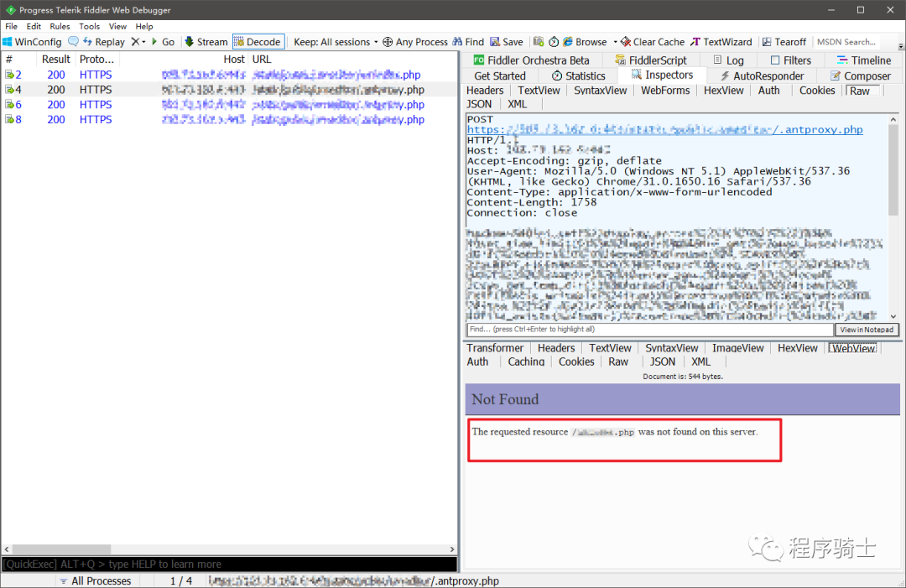Switch to the Composer tab
This screenshot has height=588, width=906.
pos(861,75)
